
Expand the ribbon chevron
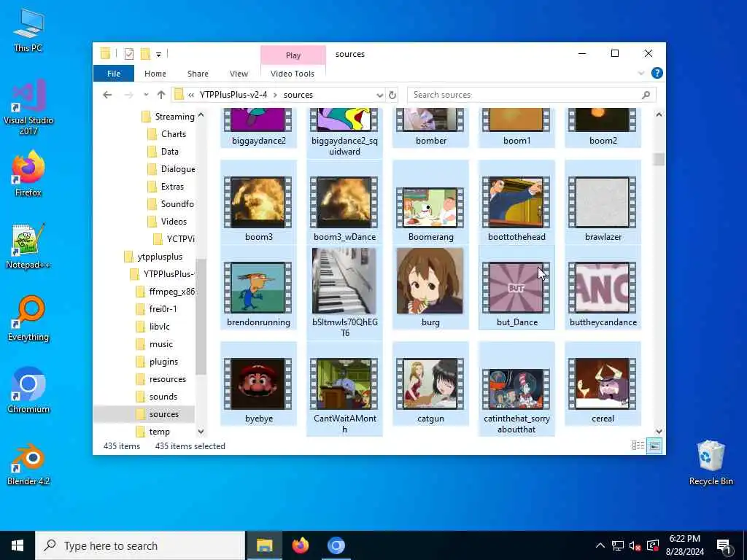(641, 73)
